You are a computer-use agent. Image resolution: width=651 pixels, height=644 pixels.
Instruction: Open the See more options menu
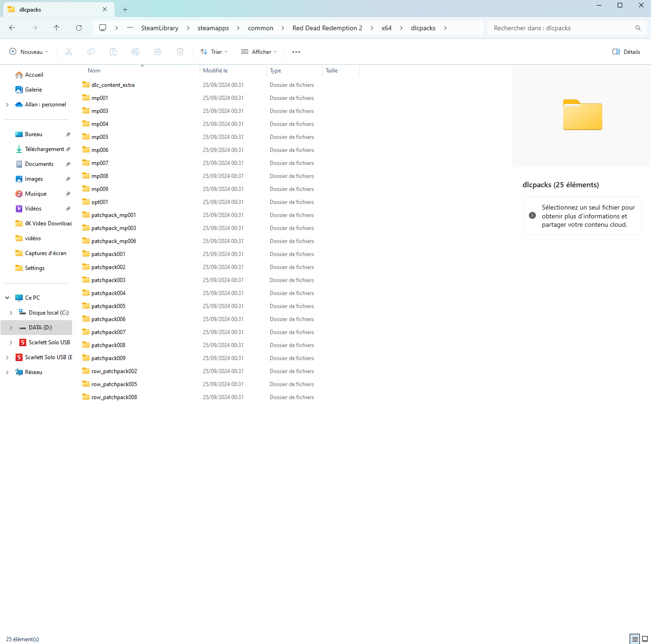(296, 52)
